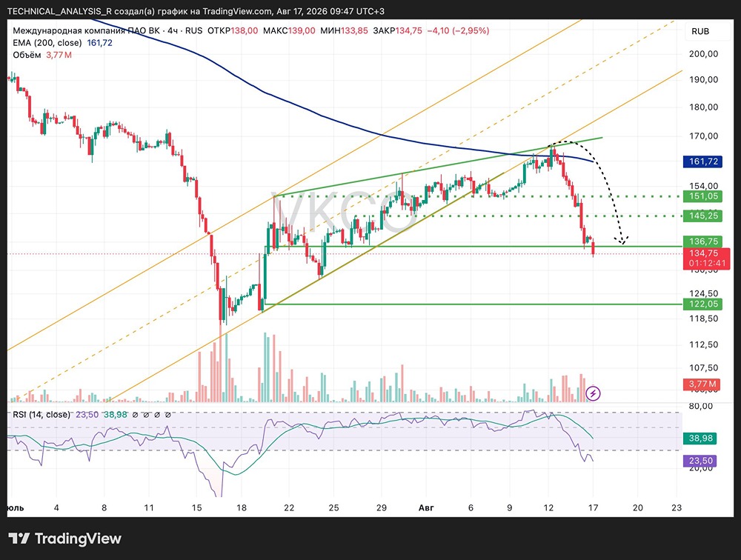Select the chart title Международная компания ПАО ВК
The height and width of the screenshot is (560, 741).
coord(87,30)
